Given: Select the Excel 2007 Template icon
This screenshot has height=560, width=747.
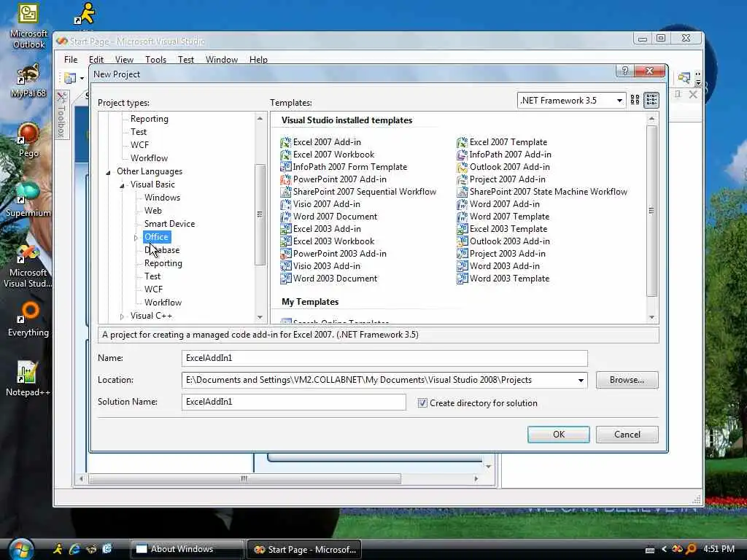Looking at the screenshot, I should click(462, 142).
